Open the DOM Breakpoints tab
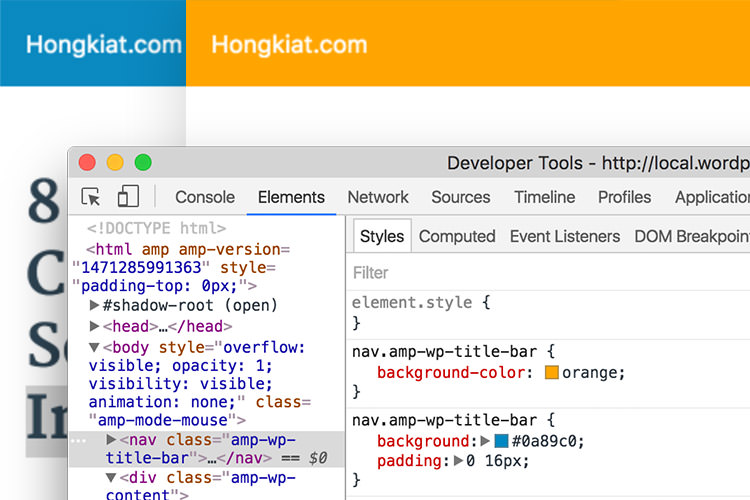The width and height of the screenshot is (750, 500). (x=692, y=236)
